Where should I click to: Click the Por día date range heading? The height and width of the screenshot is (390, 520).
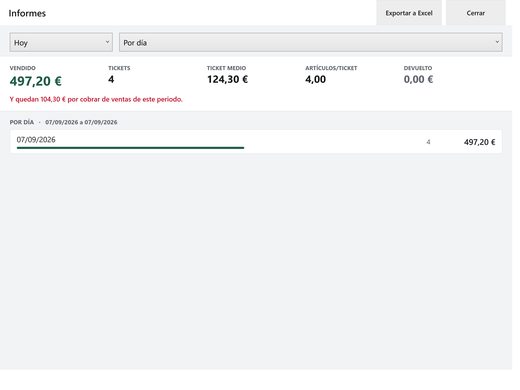click(63, 122)
